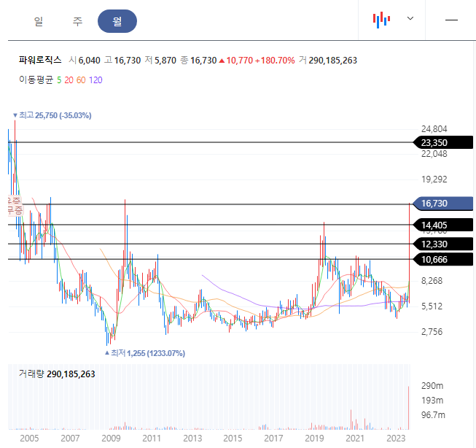Click the current price 16,730 tag
The height and width of the screenshot is (448, 476).
[443, 204]
